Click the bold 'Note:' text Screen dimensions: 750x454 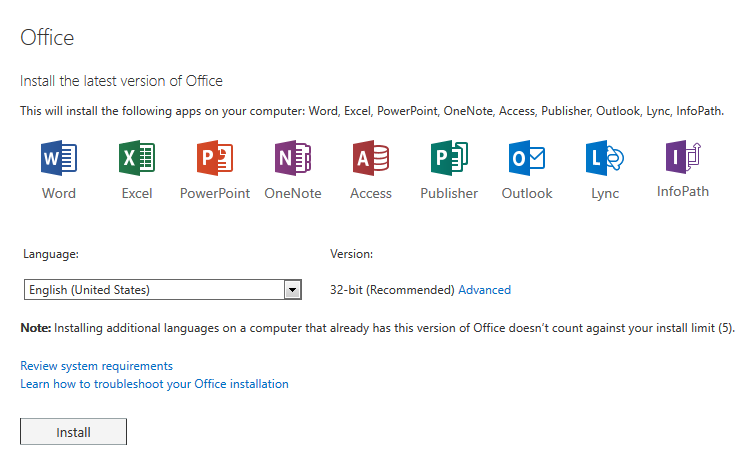35,328
